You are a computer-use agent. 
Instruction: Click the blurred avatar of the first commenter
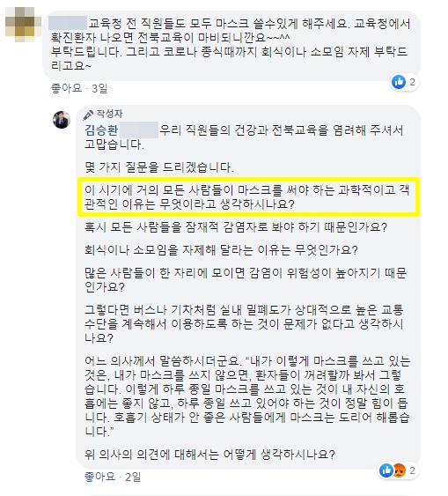[x=24, y=25]
